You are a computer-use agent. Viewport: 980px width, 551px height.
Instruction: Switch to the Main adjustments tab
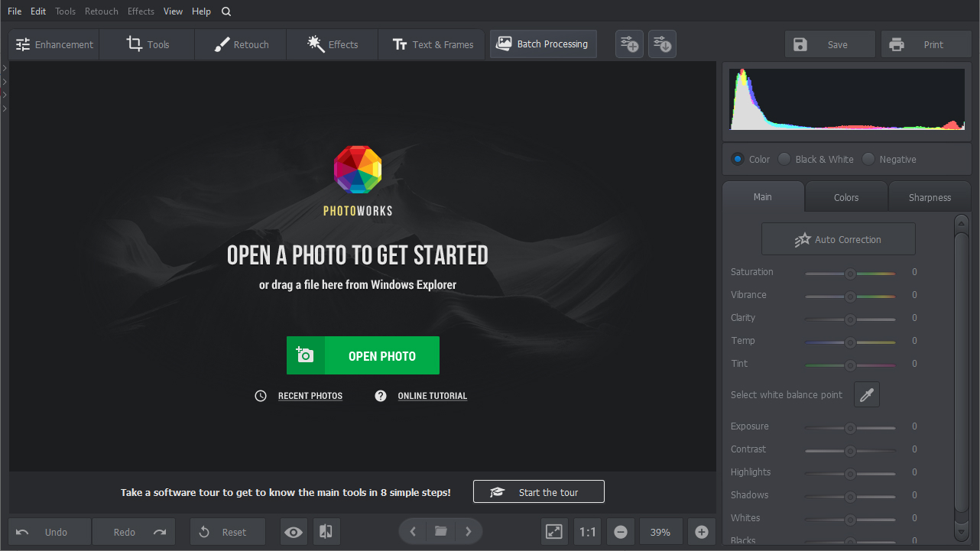pos(763,196)
